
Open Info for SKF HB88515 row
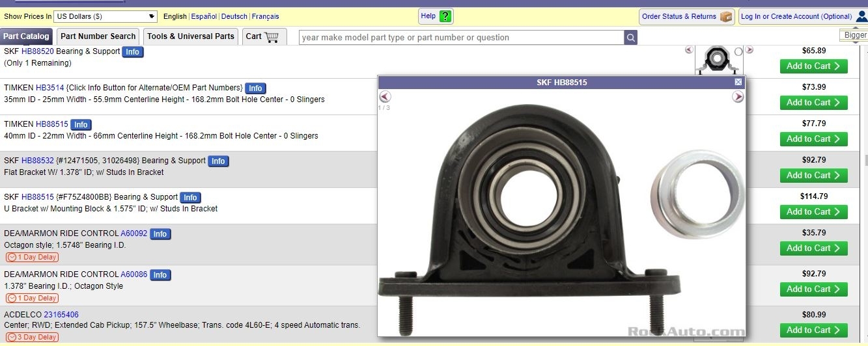tap(190, 198)
